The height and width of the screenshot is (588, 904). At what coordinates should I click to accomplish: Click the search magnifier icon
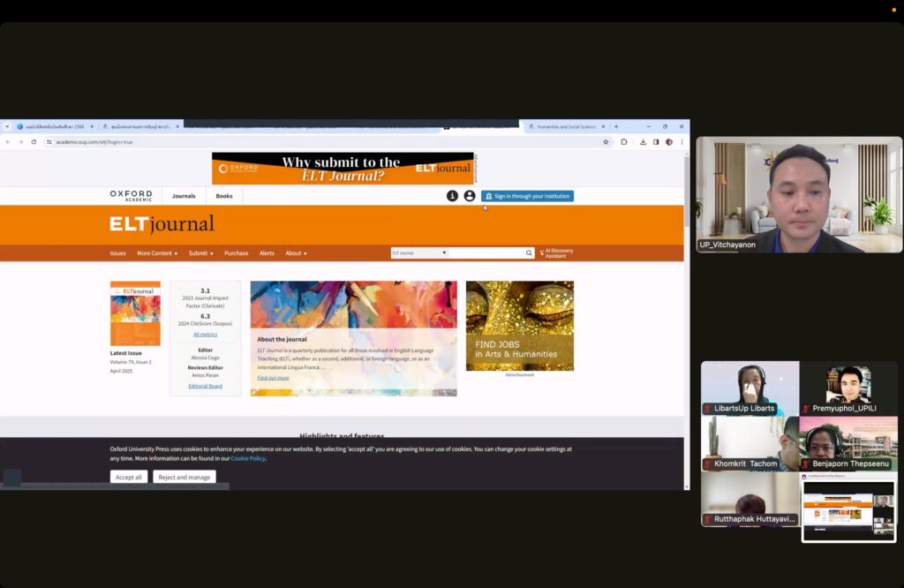[x=529, y=253]
